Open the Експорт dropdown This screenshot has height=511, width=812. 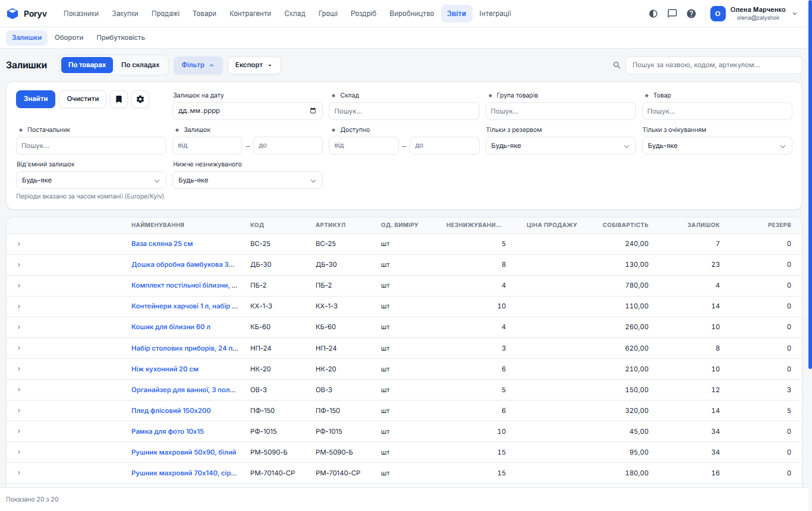tap(254, 65)
